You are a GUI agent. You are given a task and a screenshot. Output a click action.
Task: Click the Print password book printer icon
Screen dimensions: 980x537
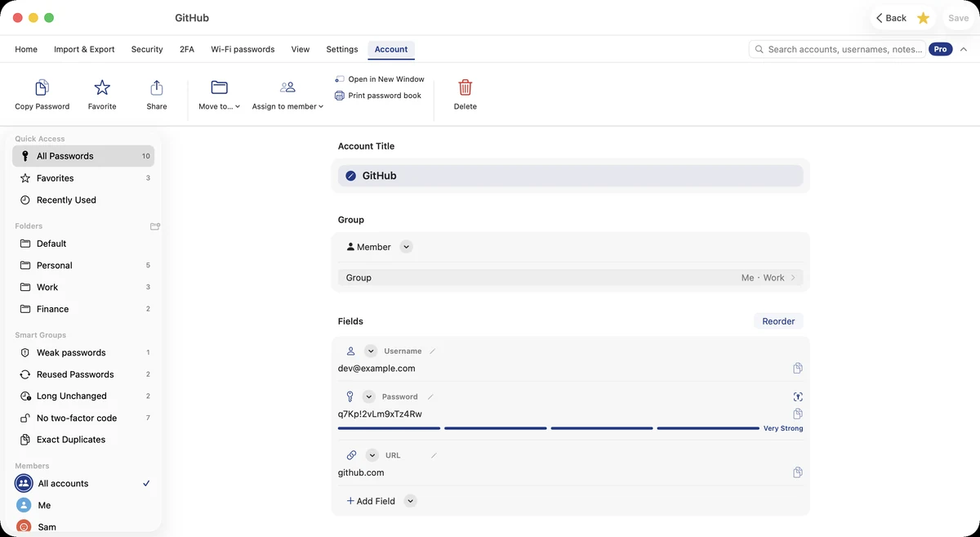[x=340, y=96]
